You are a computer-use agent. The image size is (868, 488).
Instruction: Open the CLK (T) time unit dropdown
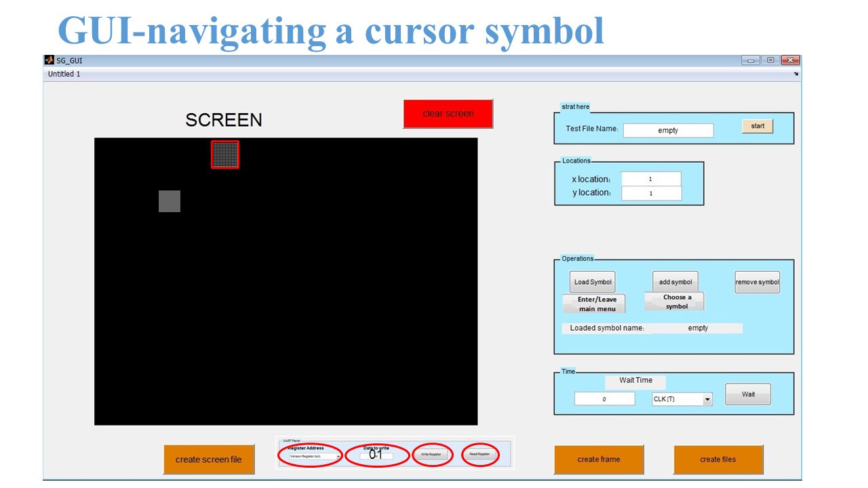(682, 399)
